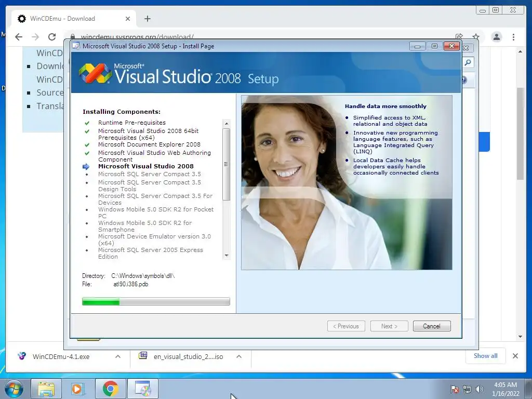
Task: Open downloaded WinCDEmu-4.1.exe
Action: 61,356
